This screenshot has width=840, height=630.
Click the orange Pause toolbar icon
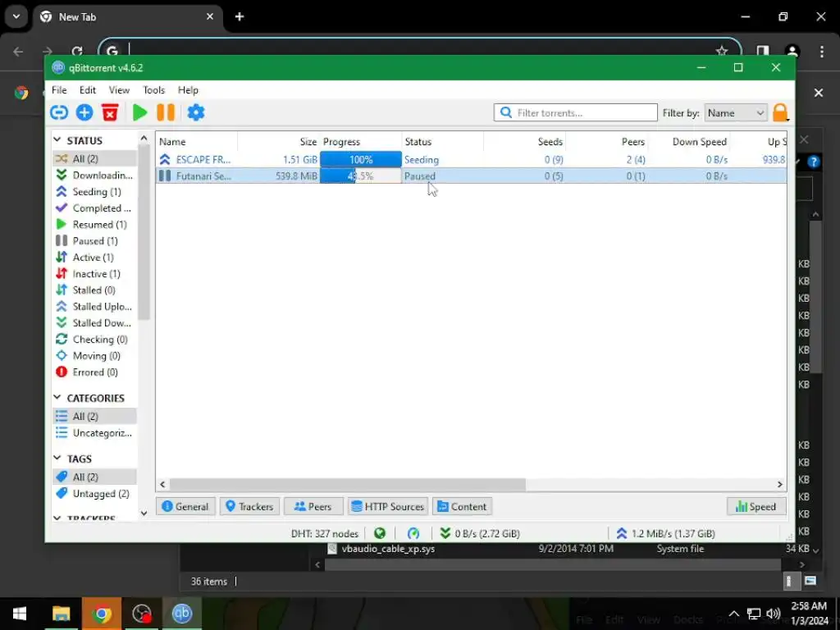[166, 112]
